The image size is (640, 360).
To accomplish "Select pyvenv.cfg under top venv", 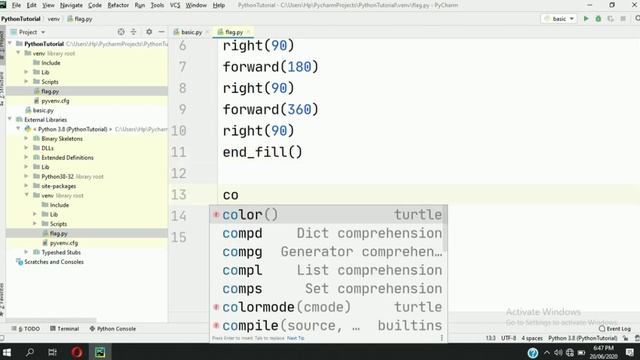I will (55, 100).
